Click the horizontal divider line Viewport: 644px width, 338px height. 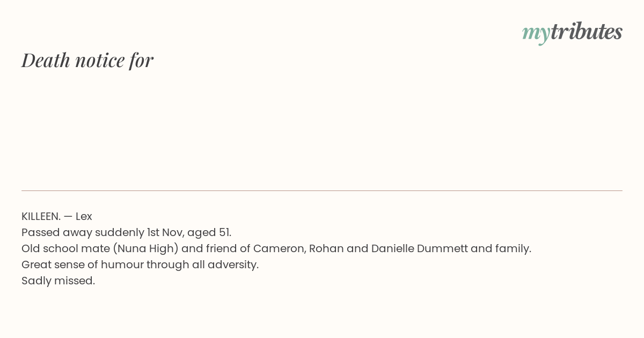pyautogui.click(x=322, y=190)
